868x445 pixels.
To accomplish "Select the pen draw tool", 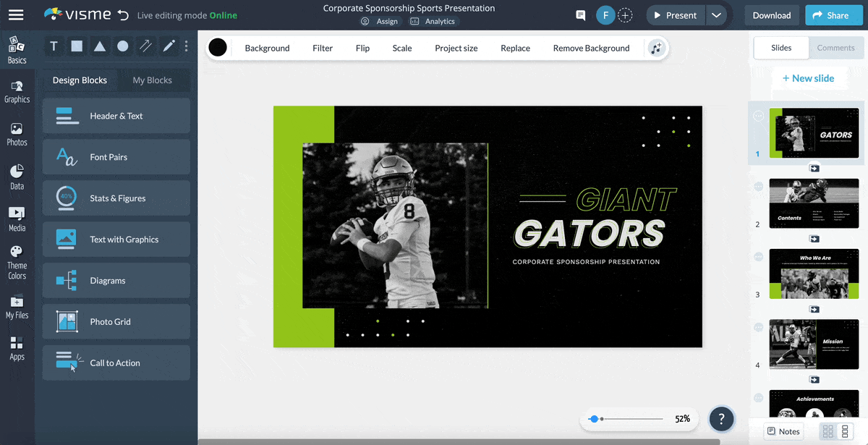I will pyautogui.click(x=169, y=46).
